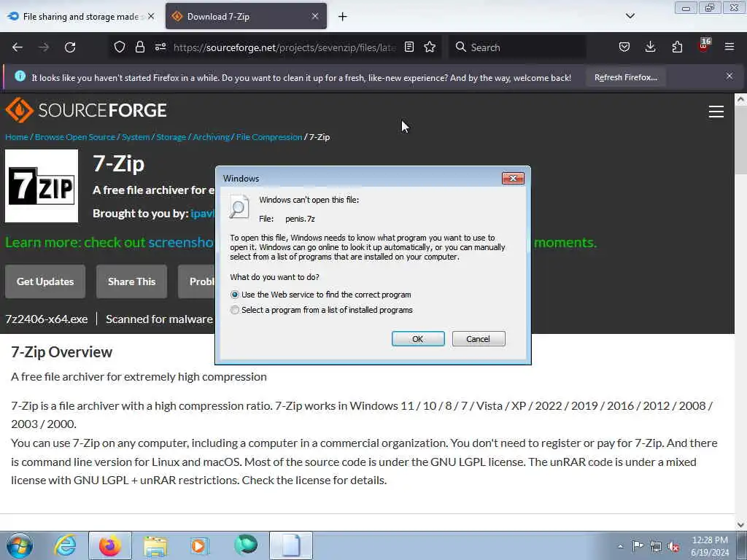747x560 pixels.
Task: Click the 7-Zip project logo image
Action: click(42, 186)
